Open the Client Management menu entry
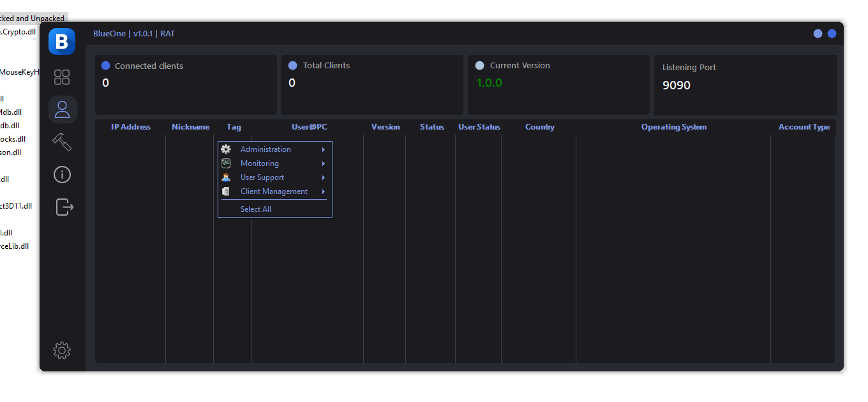The image size is (868, 402). tap(273, 191)
